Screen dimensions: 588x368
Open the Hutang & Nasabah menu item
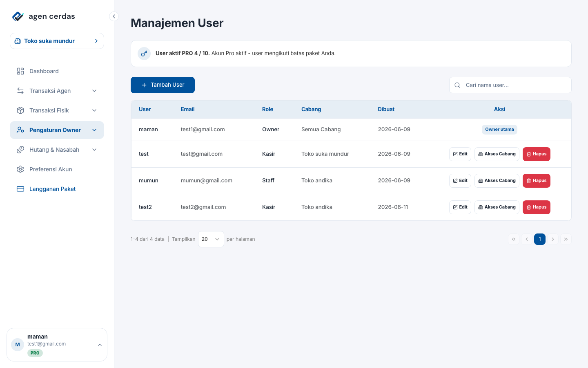pyautogui.click(x=57, y=150)
